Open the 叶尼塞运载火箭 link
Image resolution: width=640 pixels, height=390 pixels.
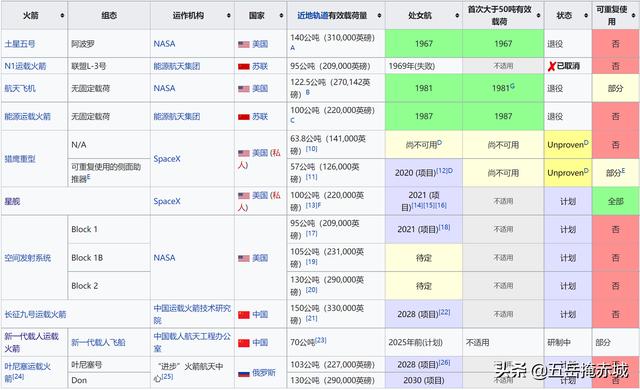(x=27, y=372)
